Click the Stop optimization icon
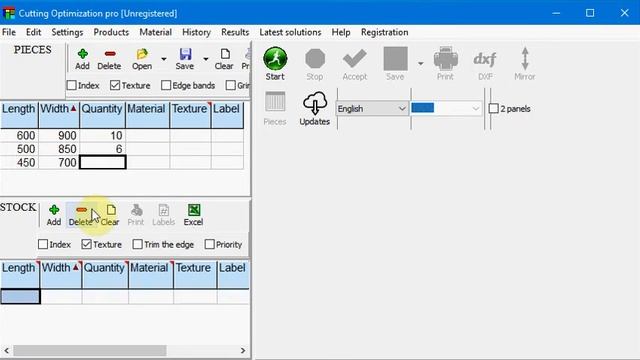 tap(315, 63)
